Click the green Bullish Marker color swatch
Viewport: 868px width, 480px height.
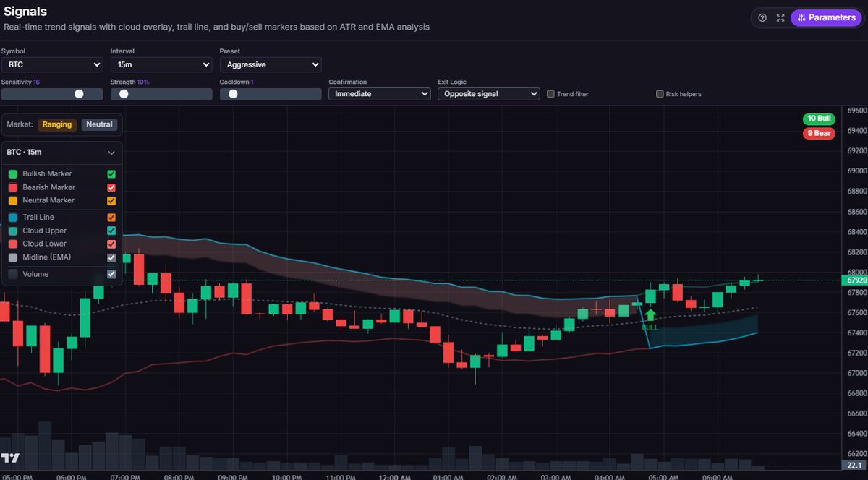(x=12, y=173)
